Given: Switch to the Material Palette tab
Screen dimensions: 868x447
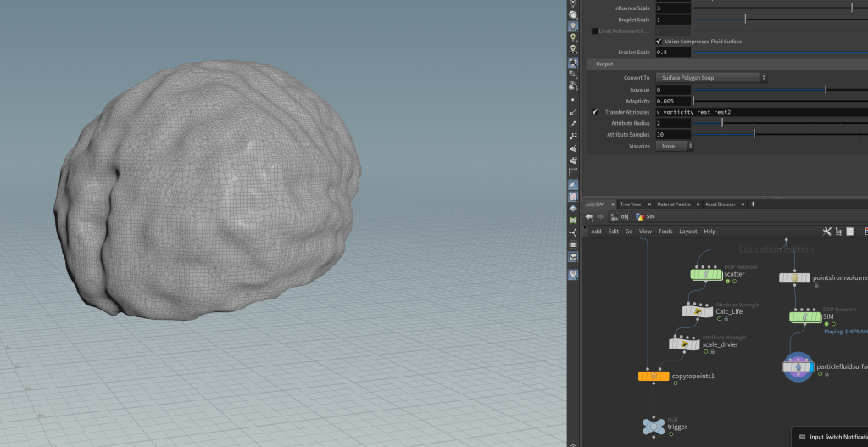Looking at the screenshot, I should point(673,204).
